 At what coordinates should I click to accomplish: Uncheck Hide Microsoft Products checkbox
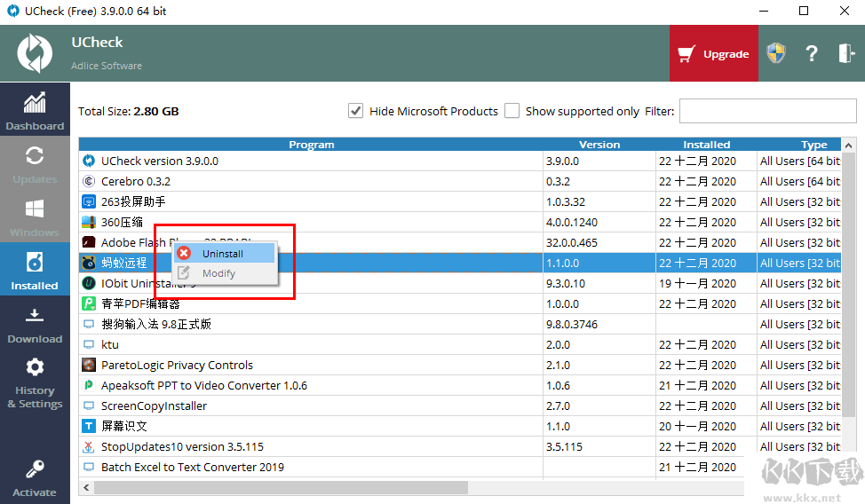click(x=356, y=111)
